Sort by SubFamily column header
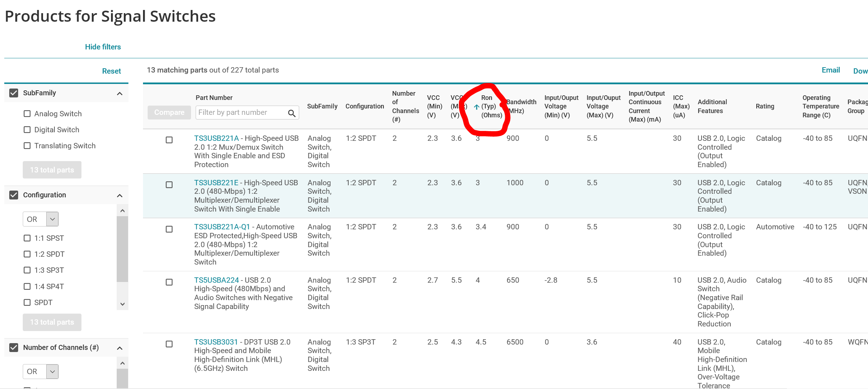 pyautogui.click(x=322, y=106)
